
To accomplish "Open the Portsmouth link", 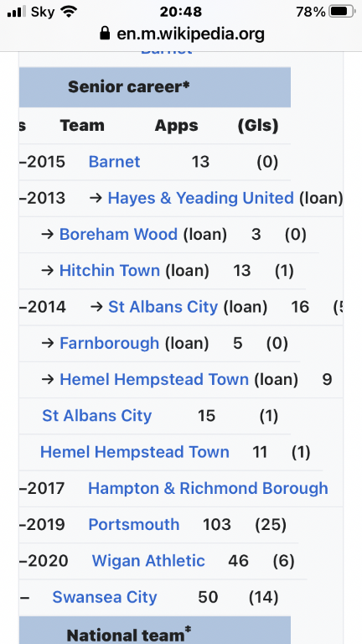I will tap(134, 524).
